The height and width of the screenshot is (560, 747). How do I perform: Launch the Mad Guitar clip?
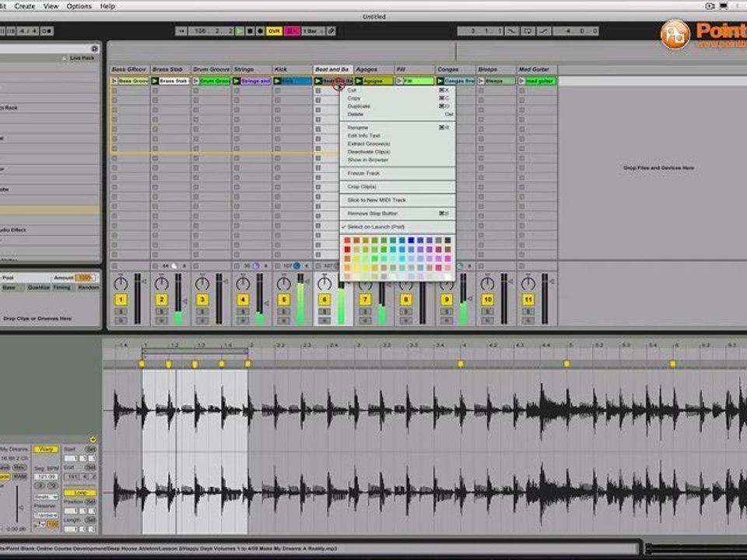click(521, 81)
